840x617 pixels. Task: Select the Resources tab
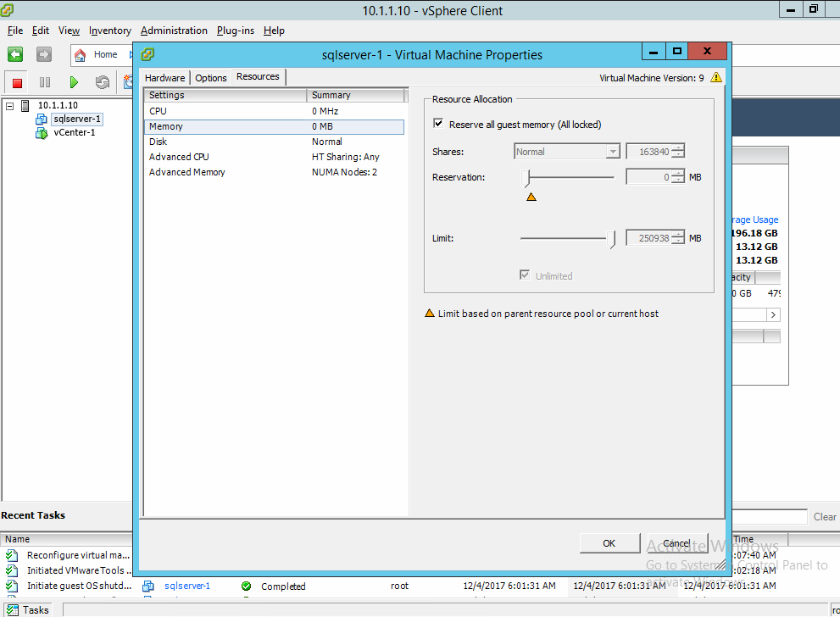click(258, 76)
